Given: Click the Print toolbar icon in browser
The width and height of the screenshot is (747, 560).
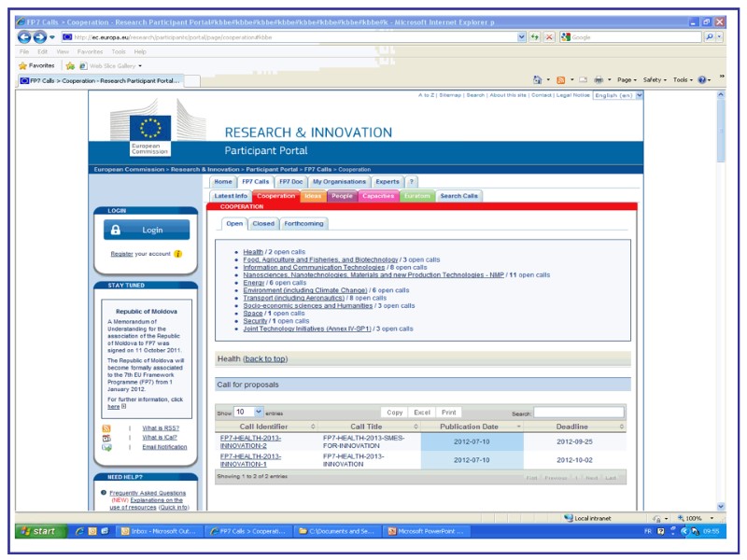Looking at the screenshot, I should tap(599, 80).
